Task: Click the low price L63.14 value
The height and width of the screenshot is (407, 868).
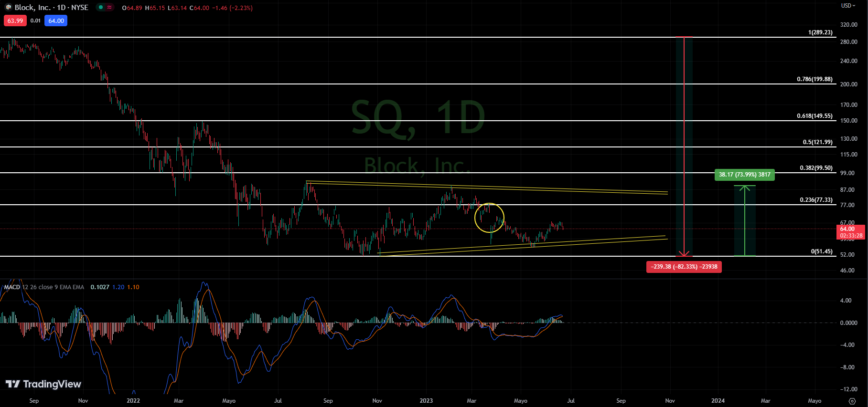Action: pos(177,8)
